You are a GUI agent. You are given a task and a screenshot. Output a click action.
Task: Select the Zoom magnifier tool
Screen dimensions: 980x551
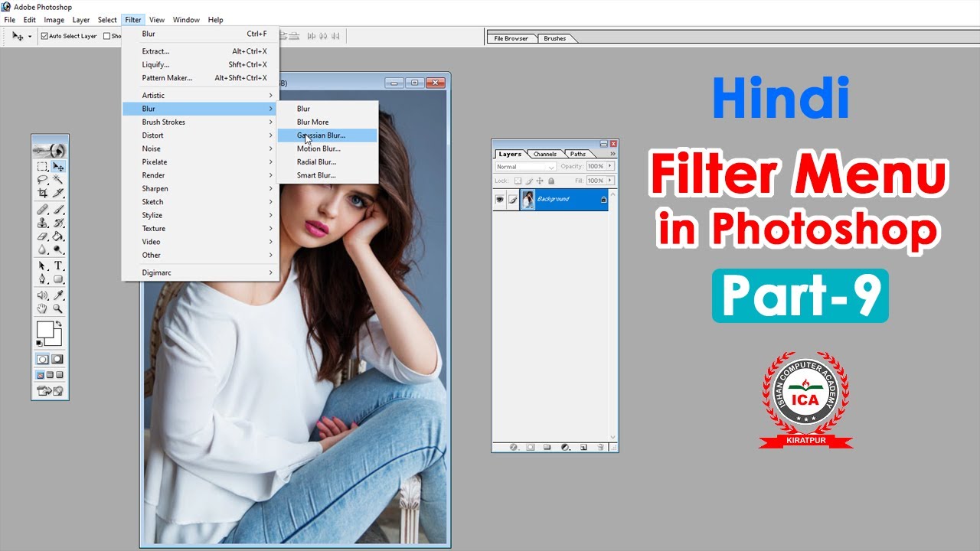pos(58,308)
